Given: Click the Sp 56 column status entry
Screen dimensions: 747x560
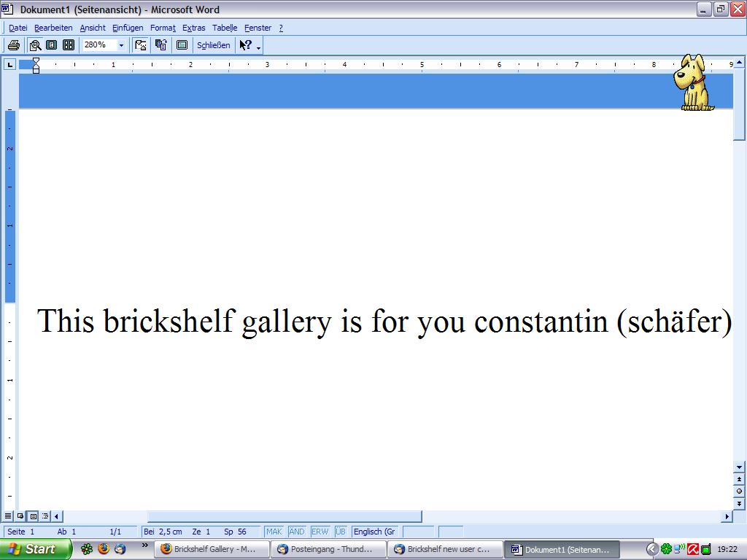Looking at the screenshot, I should (x=236, y=532).
